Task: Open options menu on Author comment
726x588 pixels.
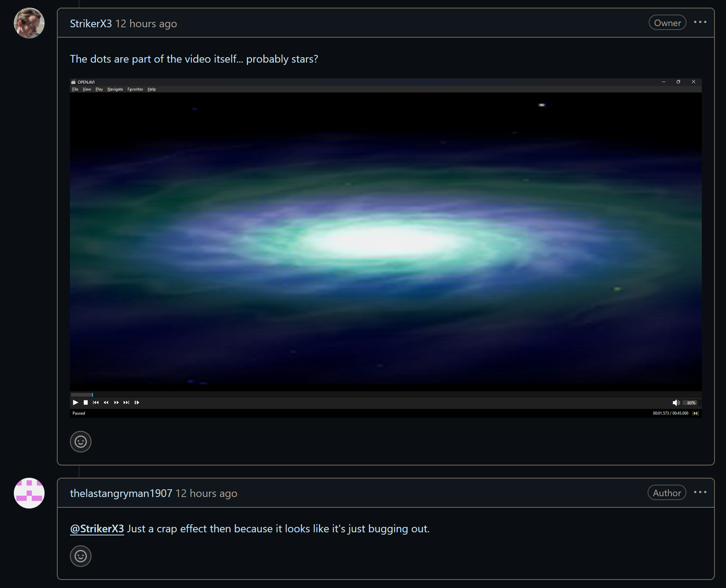Action: click(x=700, y=492)
